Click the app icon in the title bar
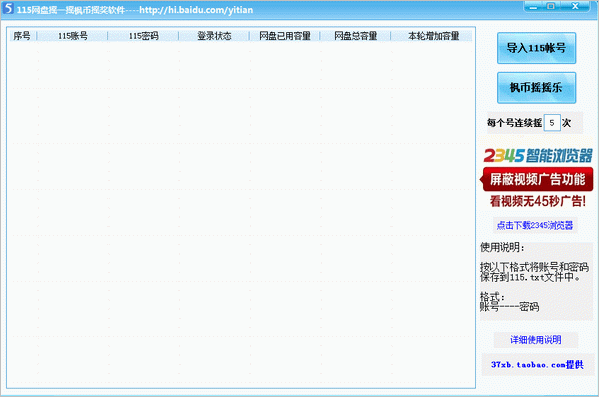Viewport: 599px width, 397px height. click(8, 8)
